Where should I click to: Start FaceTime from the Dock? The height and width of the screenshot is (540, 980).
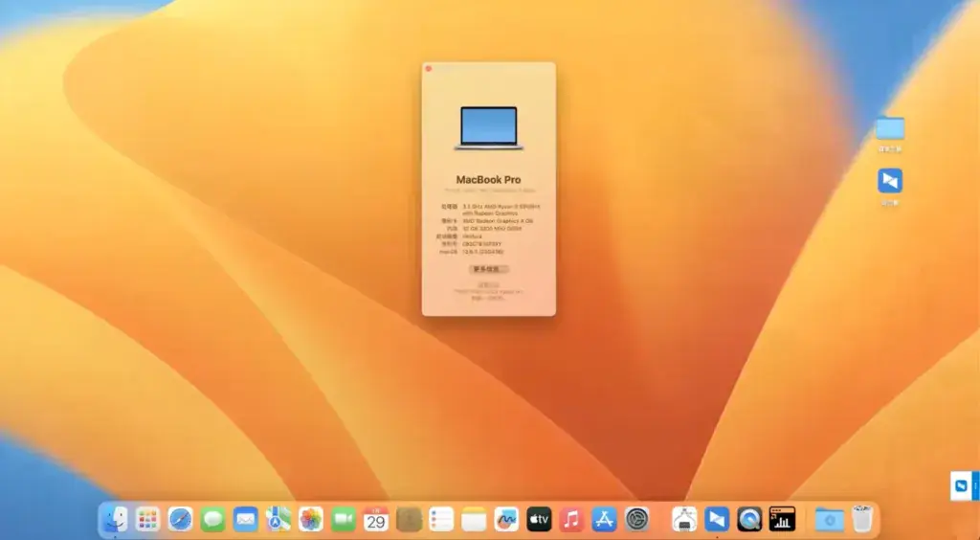point(344,519)
